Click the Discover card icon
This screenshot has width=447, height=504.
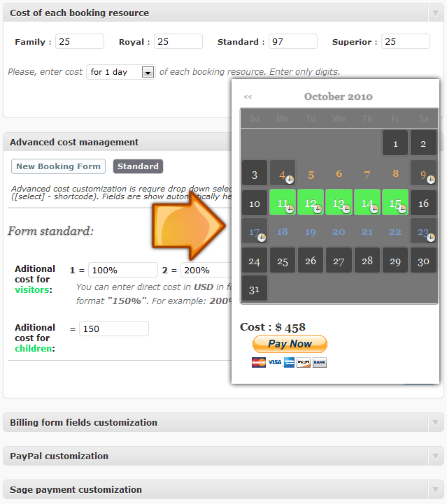pyautogui.click(x=304, y=362)
